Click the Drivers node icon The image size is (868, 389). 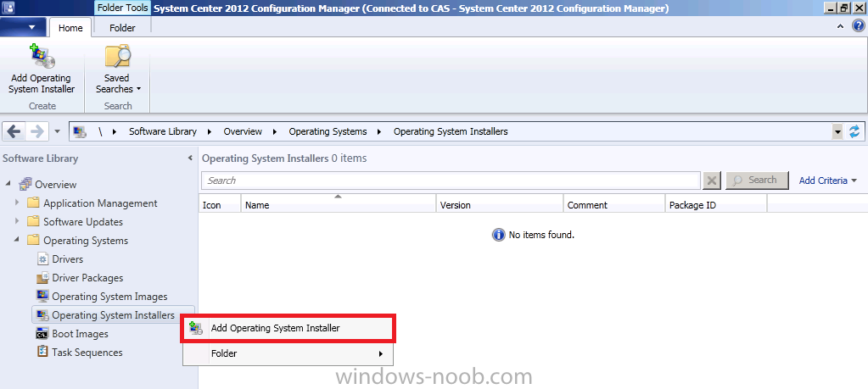point(42,258)
